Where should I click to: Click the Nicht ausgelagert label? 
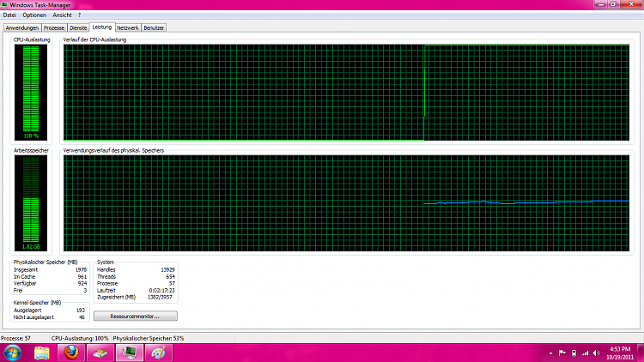(x=33, y=317)
